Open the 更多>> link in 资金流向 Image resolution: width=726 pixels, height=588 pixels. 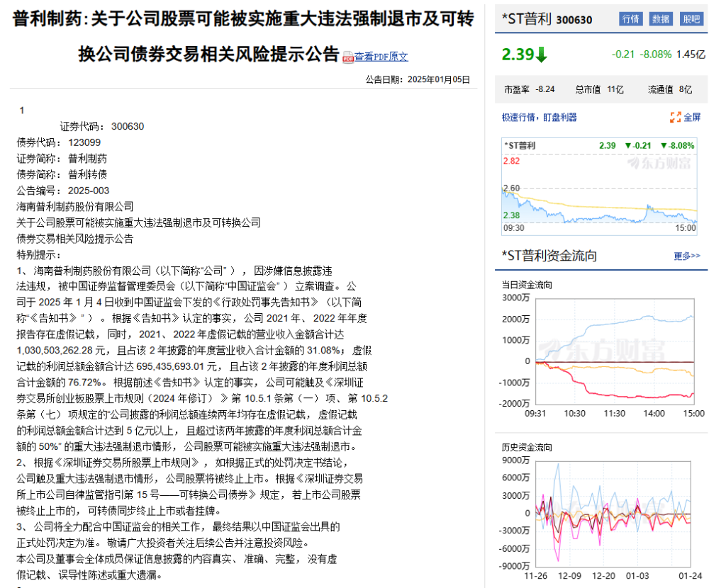(x=686, y=256)
